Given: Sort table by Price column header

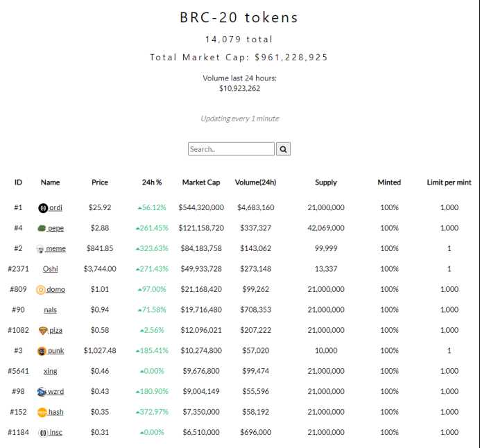Looking at the screenshot, I should tap(100, 182).
